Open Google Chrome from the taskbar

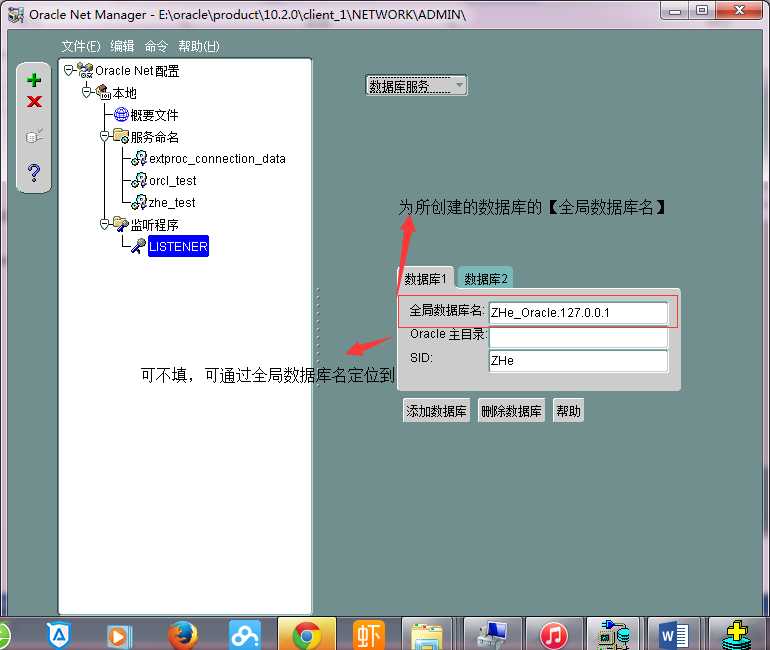point(306,635)
